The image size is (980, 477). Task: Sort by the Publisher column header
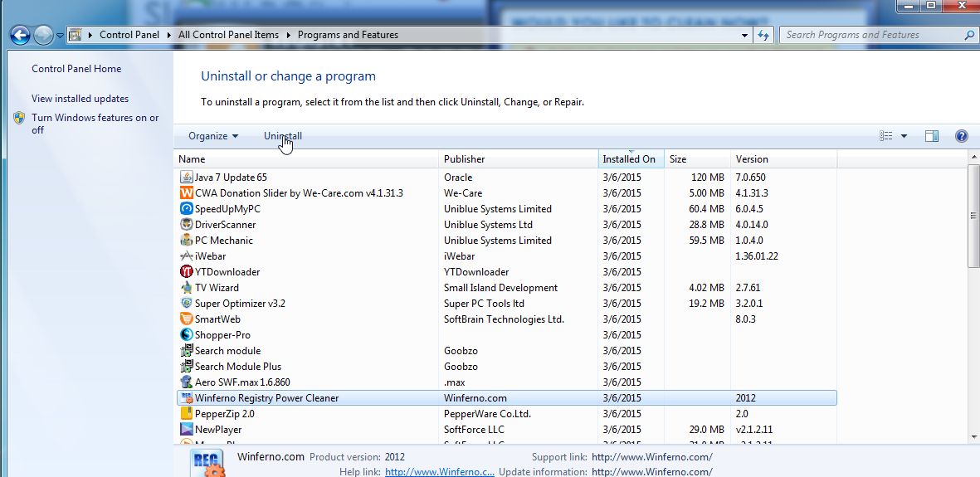[518, 159]
